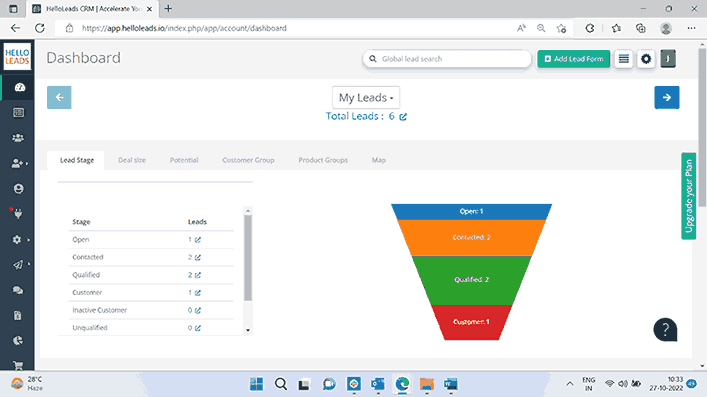
Task: Open the list view menu icon in header
Action: click(x=624, y=59)
